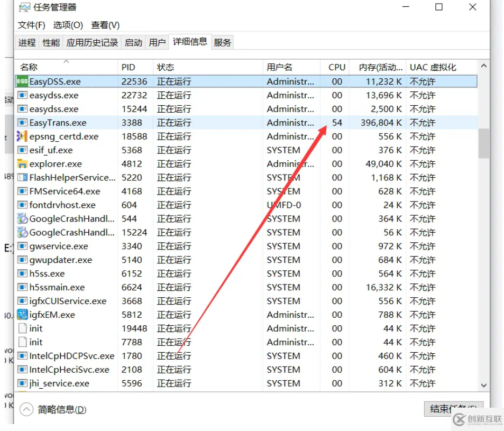Screen dimensions: 504x431
Task: Collapse to 简略信息(D) chevron button
Action: tap(26, 409)
